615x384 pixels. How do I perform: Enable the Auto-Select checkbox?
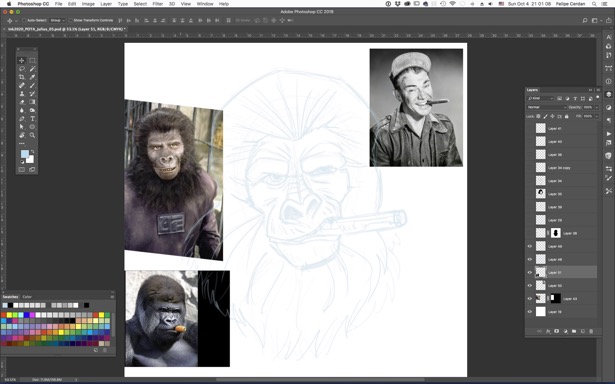pos(24,20)
